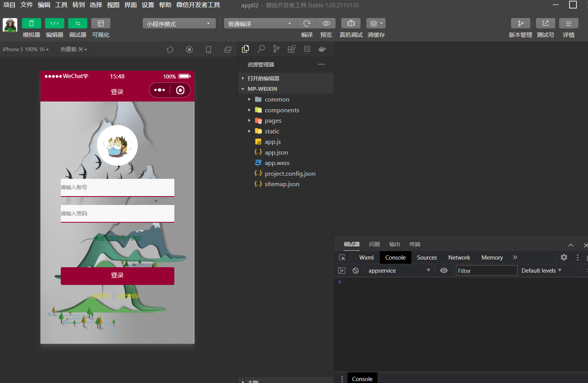Expand the static folder

286,131
